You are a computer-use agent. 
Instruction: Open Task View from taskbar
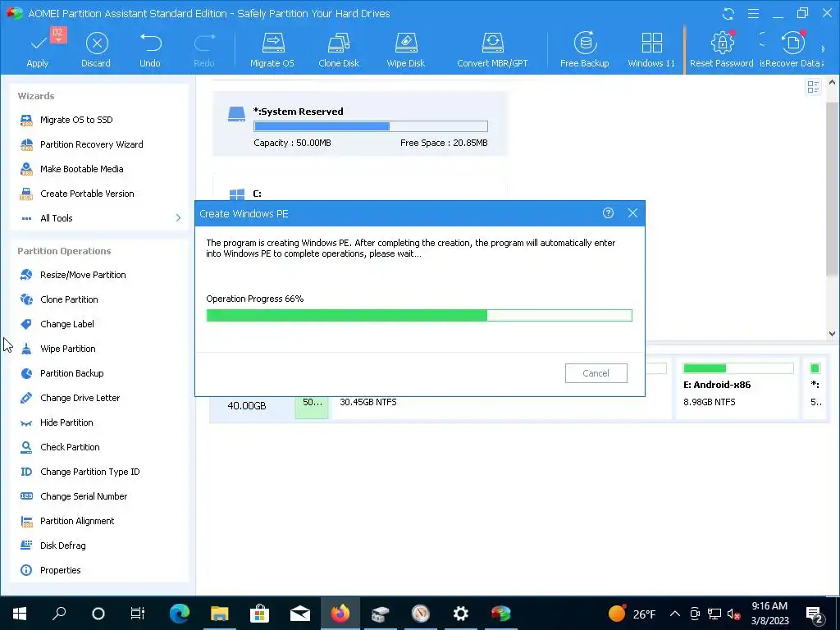[x=138, y=614]
